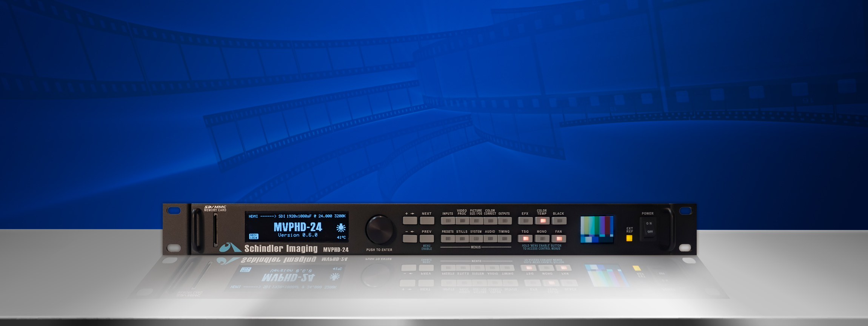Click the color bars preview screen

point(597,229)
